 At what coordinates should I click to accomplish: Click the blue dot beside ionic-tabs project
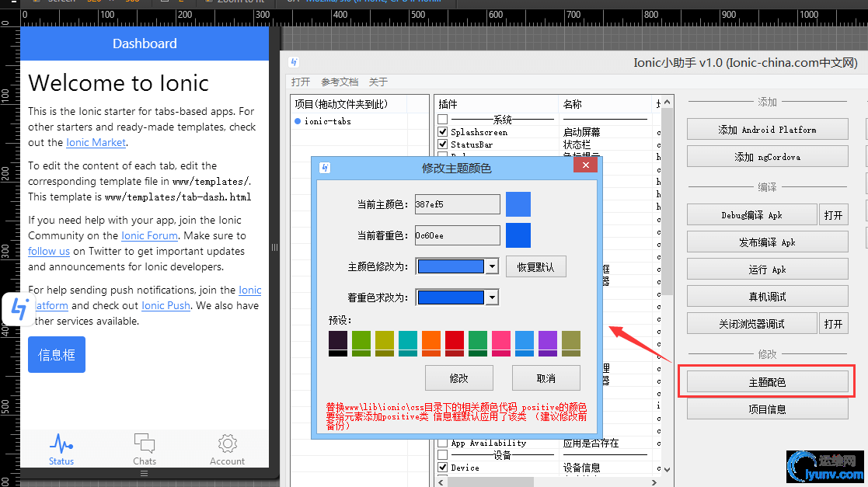click(x=298, y=121)
